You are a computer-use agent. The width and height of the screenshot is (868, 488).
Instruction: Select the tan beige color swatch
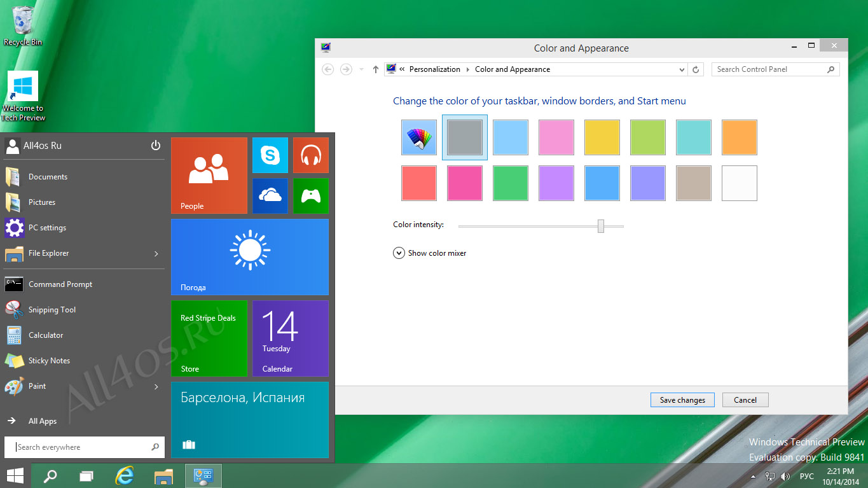pyautogui.click(x=694, y=183)
